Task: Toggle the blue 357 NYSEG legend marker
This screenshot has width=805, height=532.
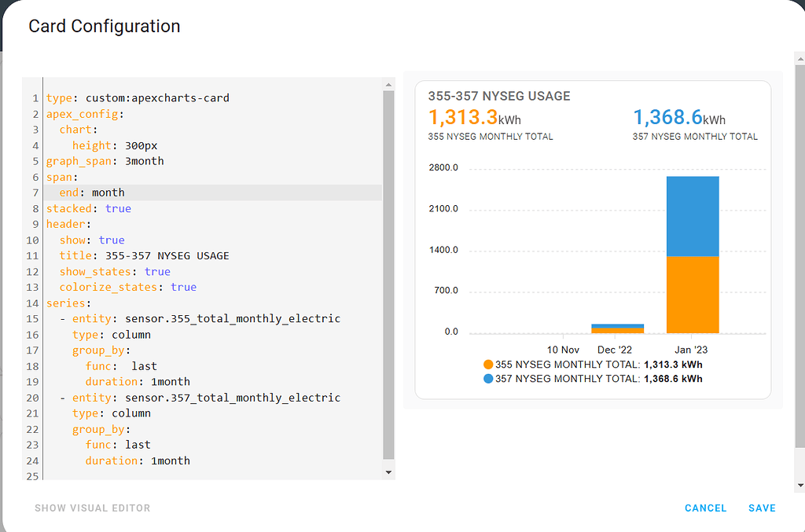Action: point(488,379)
